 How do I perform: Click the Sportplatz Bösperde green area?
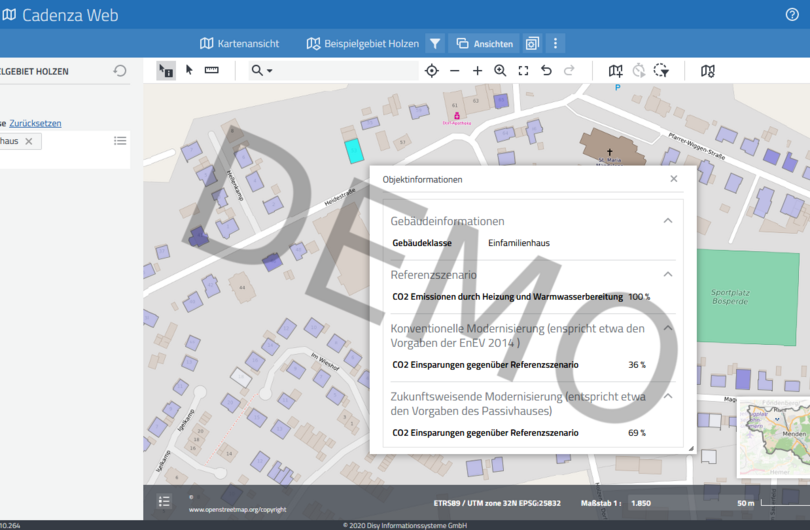pos(747,297)
